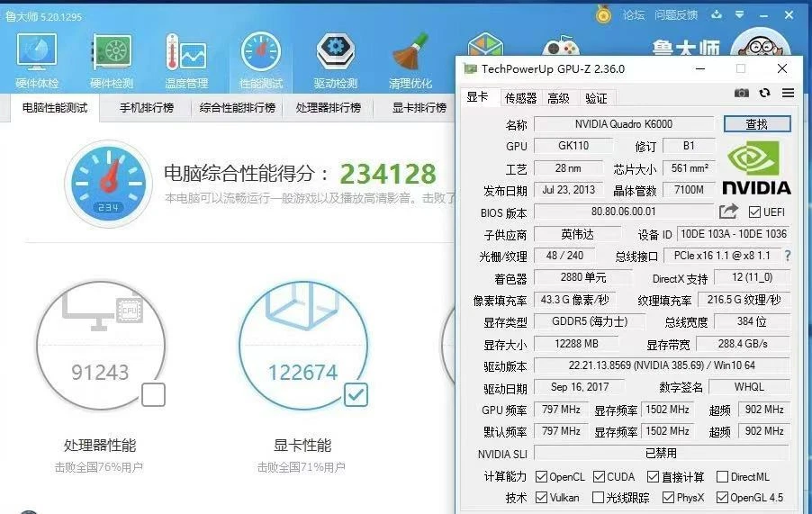This screenshot has height=514, width=812.
Task: Toggle the CUDA checkbox
Action: point(600,476)
